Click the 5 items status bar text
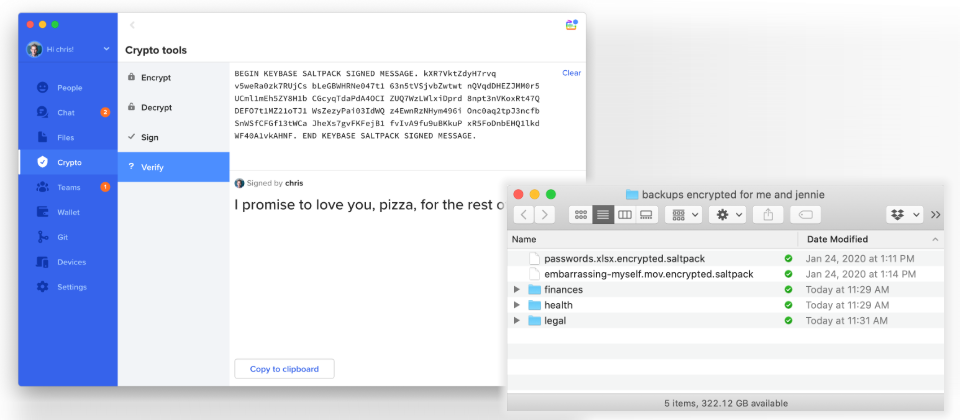Image resolution: width=960 pixels, height=420 pixels. (726, 403)
